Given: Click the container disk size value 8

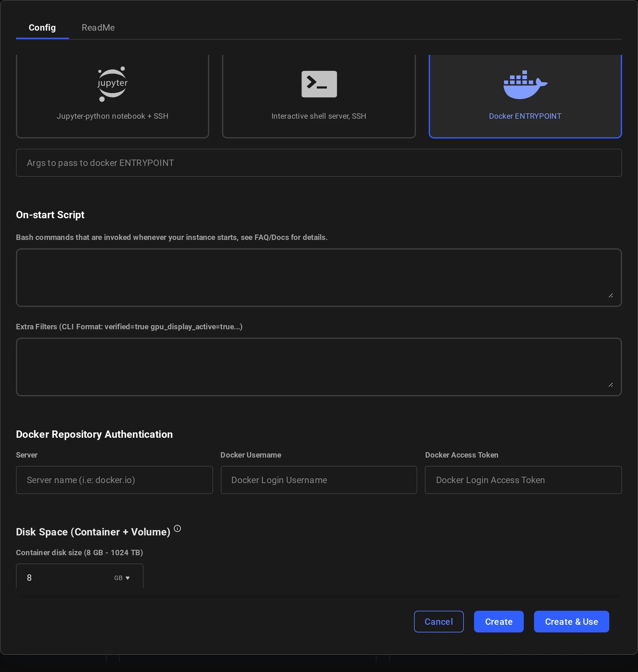Looking at the screenshot, I should (29, 578).
